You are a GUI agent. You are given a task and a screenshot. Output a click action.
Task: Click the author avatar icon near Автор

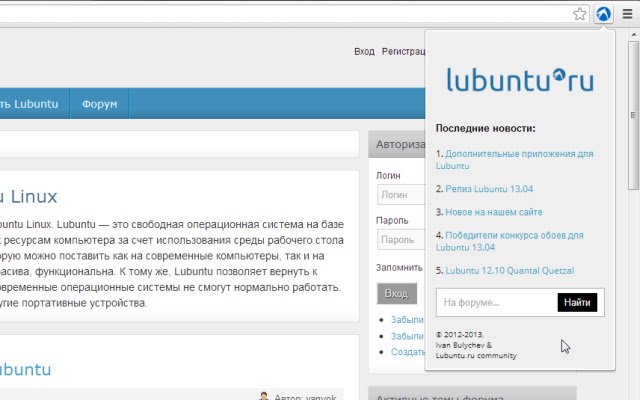pyautogui.click(x=264, y=396)
